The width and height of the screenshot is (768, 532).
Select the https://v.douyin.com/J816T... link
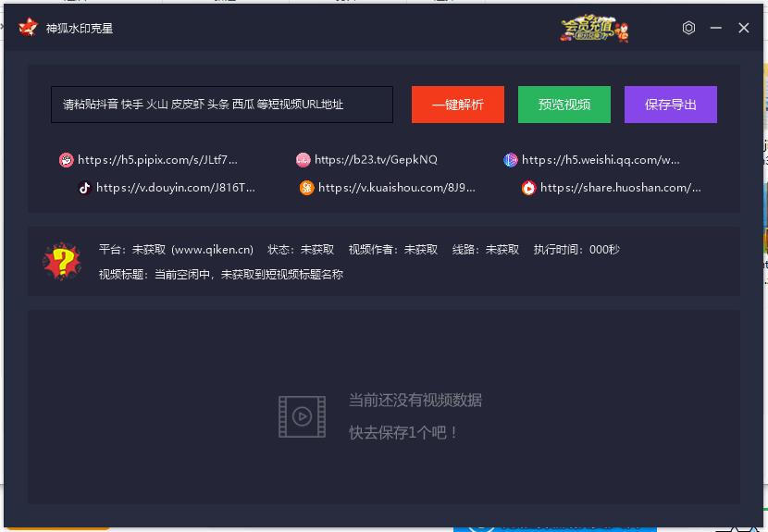coord(176,188)
